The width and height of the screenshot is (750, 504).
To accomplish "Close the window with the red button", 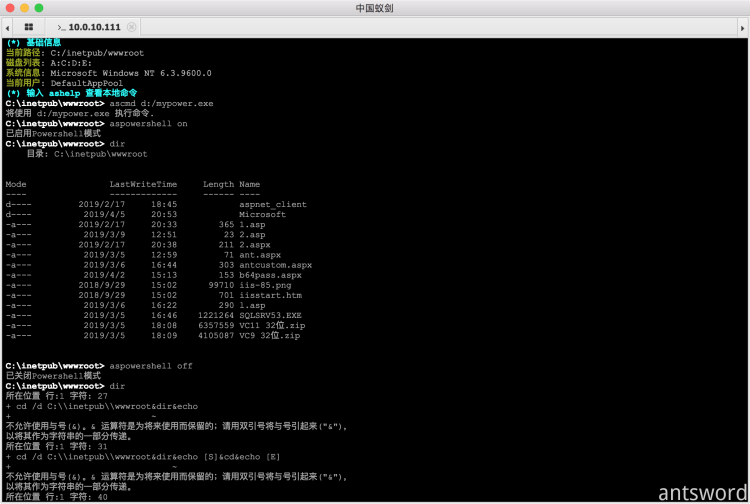I will (x=11, y=8).
